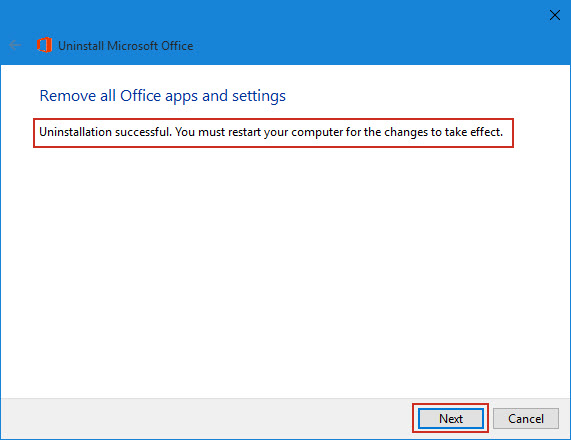Go back using the back arrow
The image size is (571, 440).
tap(15, 46)
